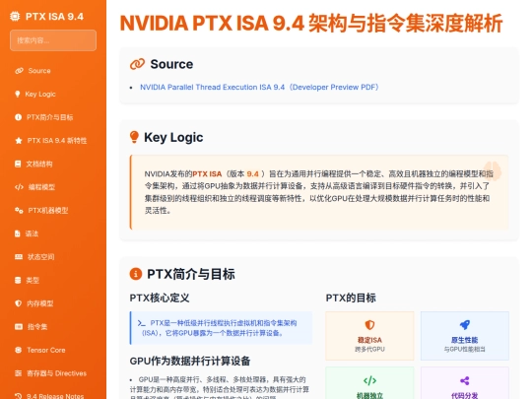Click the list icon beside 寄存器与 Directives
The height and width of the screenshot is (399, 532).
pos(19,373)
